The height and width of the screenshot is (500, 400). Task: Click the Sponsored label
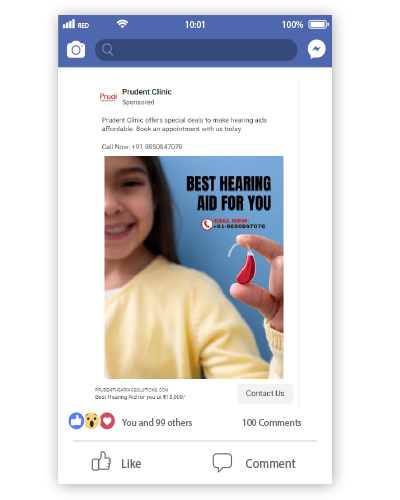pos(138,102)
